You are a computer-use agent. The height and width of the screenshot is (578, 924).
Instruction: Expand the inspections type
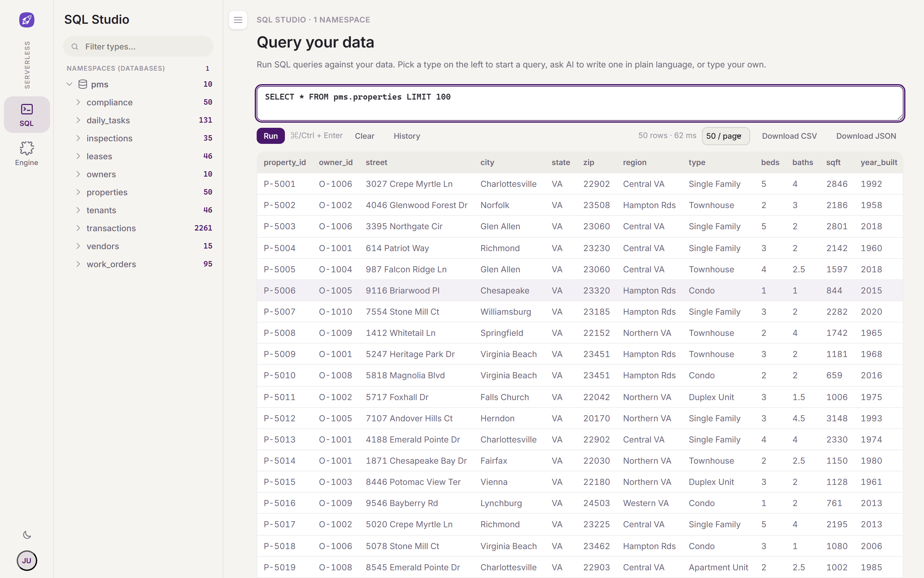tap(78, 138)
